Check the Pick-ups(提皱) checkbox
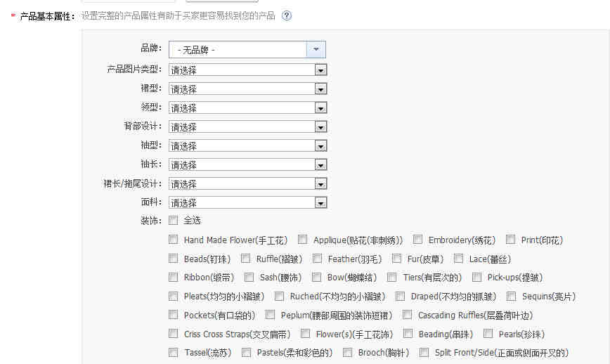 coord(476,277)
